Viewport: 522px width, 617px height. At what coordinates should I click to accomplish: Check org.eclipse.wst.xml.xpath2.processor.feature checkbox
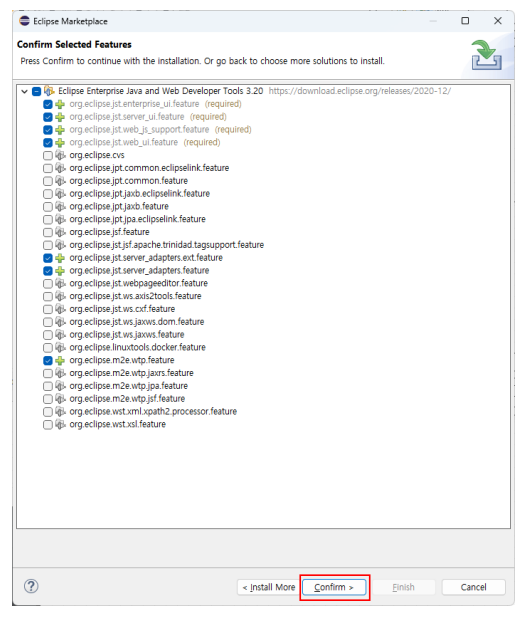(x=48, y=412)
